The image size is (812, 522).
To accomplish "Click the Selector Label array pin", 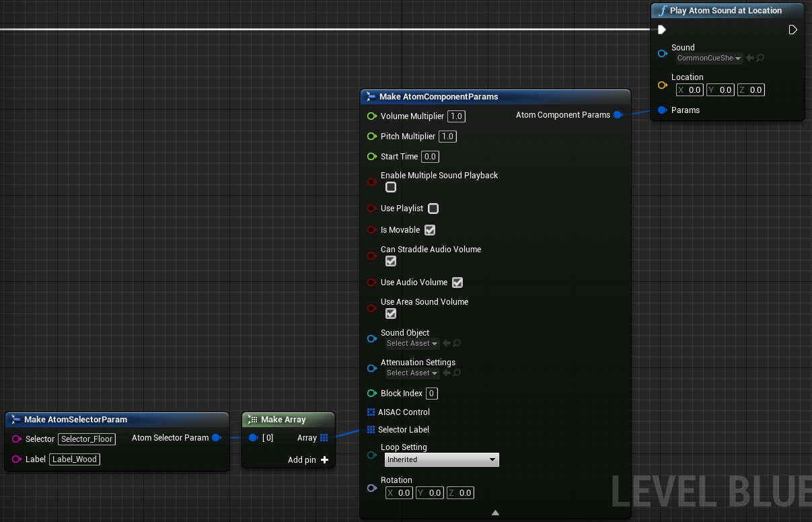I will click(372, 429).
